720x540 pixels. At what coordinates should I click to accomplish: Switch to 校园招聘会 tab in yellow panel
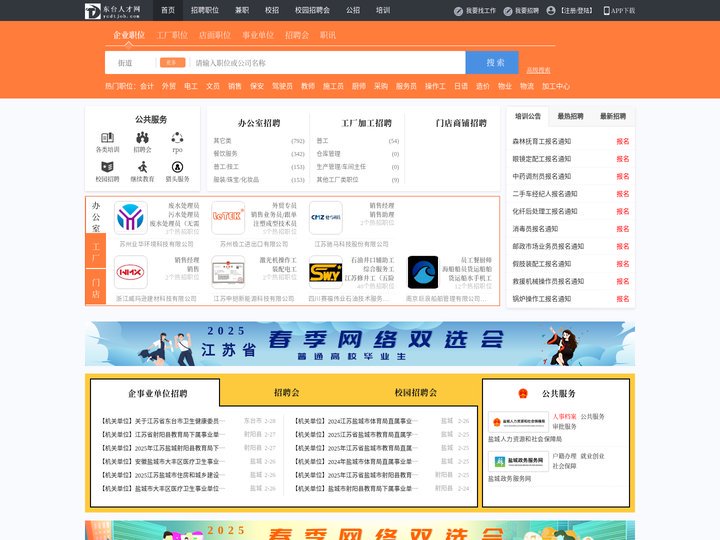[x=416, y=393]
